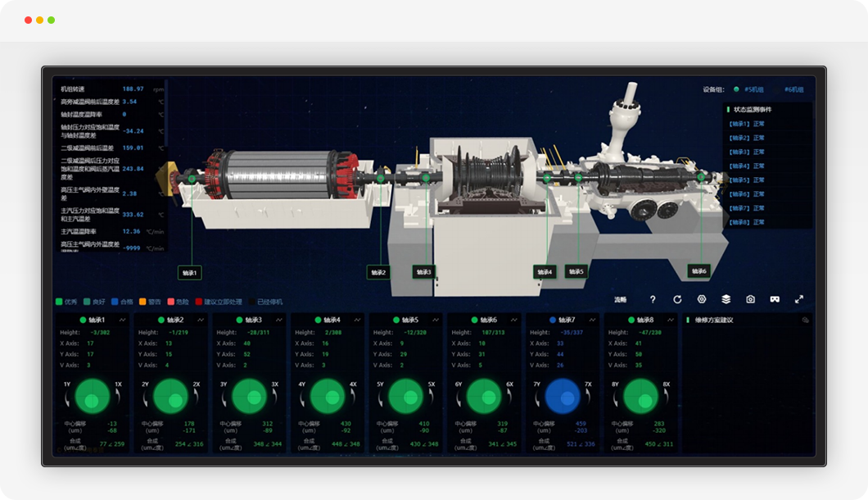Select 【轴承3】正常 event in status list
The image size is (868, 500).
746,152
